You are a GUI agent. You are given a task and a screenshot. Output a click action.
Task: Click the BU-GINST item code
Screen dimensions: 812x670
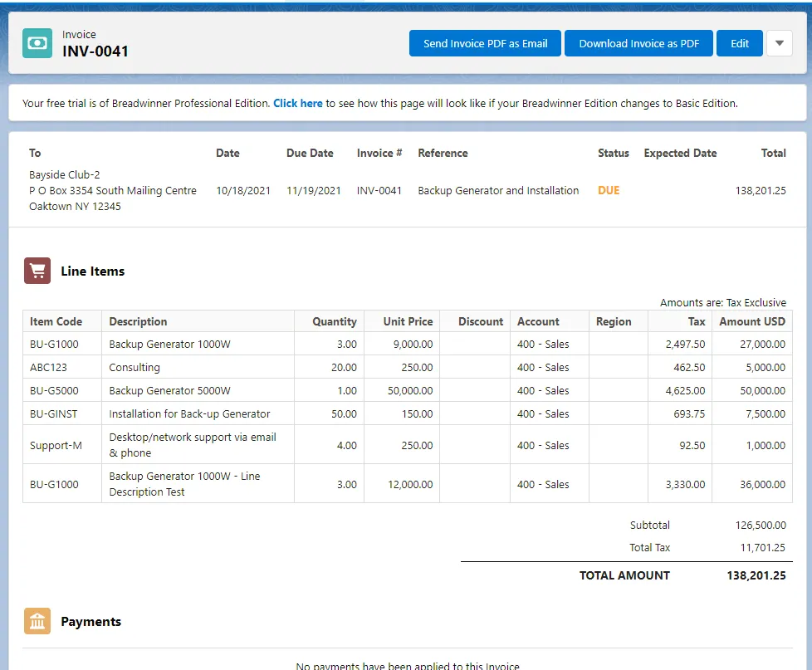tap(53, 414)
